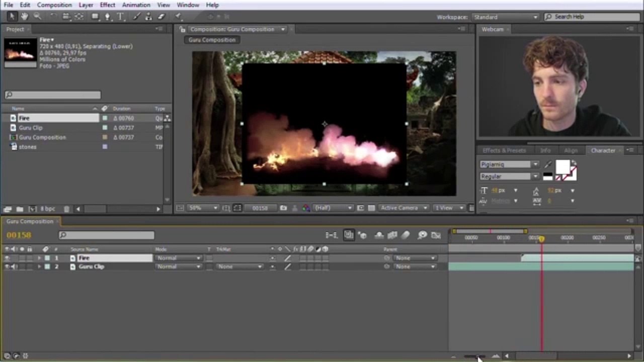Image resolution: width=644 pixels, height=362 pixels.
Task: Toggle Motion Blur switch in timeline
Action: pos(406,235)
